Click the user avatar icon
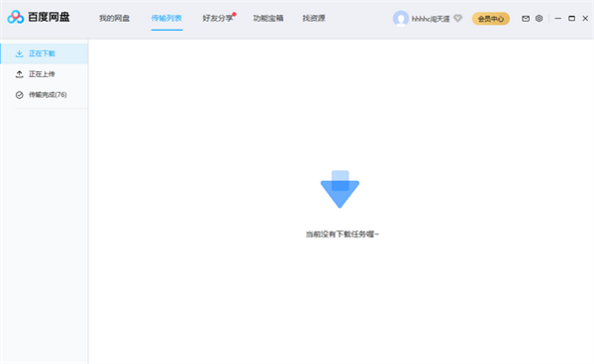594x364 pixels. (x=400, y=18)
